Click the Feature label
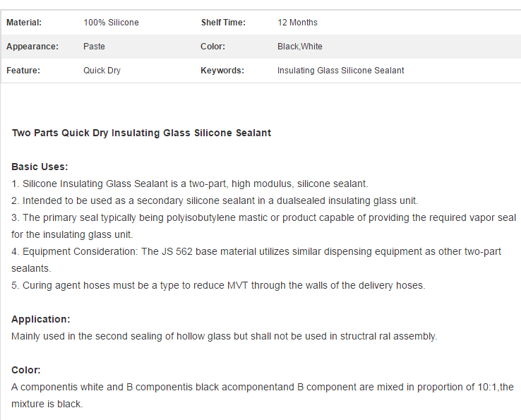The width and height of the screenshot is (521, 420). pyautogui.click(x=23, y=71)
